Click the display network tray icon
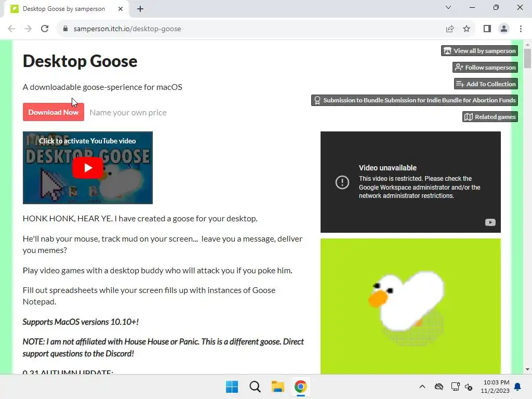 (x=455, y=387)
